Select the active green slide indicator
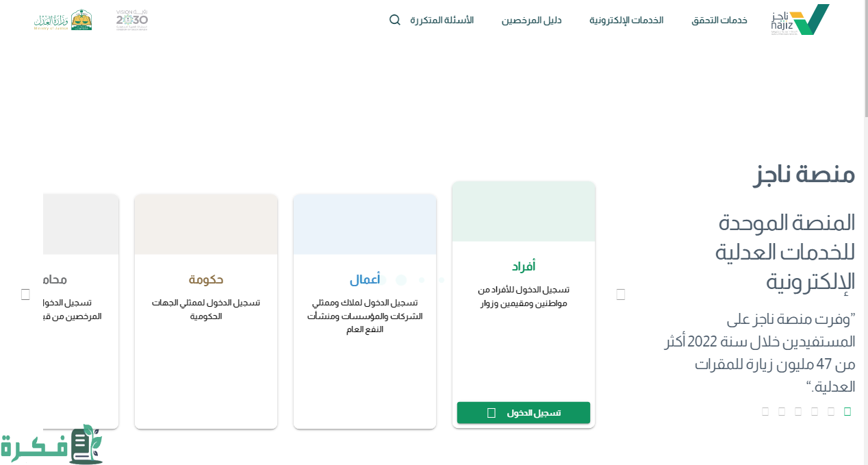Viewport: 868px width, 465px height. click(x=847, y=411)
